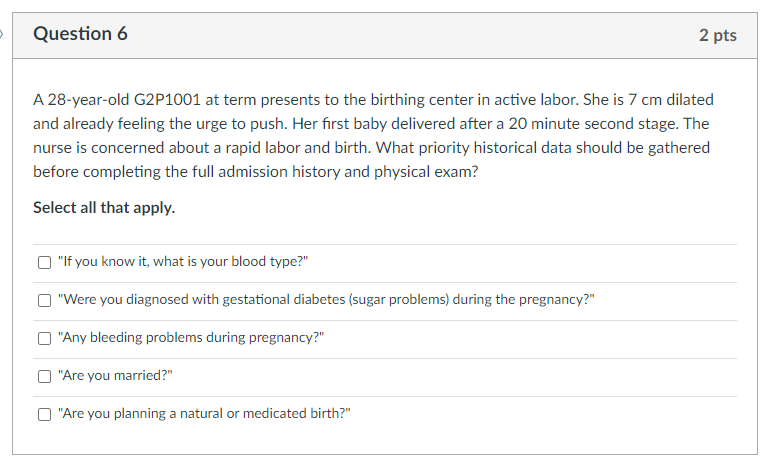Click the "If you know it, what is your blood type?" label
Screen dimensions: 773x469
(184, 262)
